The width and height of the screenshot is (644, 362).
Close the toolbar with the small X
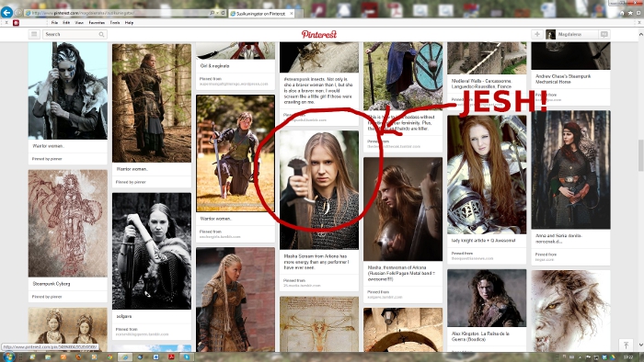tap(6, 23)
